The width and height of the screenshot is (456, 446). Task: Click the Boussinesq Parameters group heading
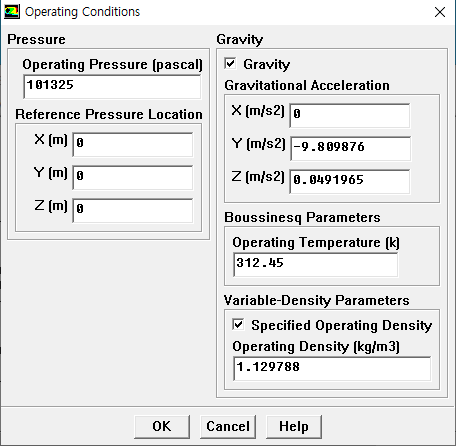point(302,217)
